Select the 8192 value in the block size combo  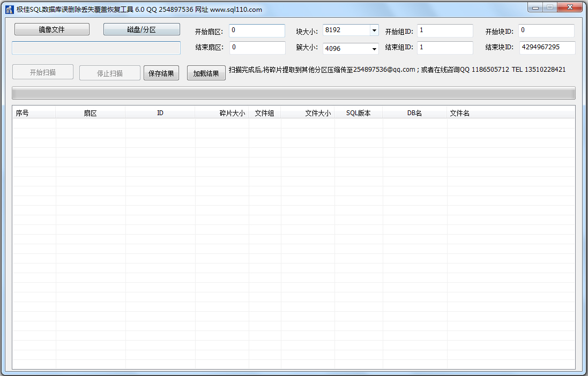tap(343, 30)
